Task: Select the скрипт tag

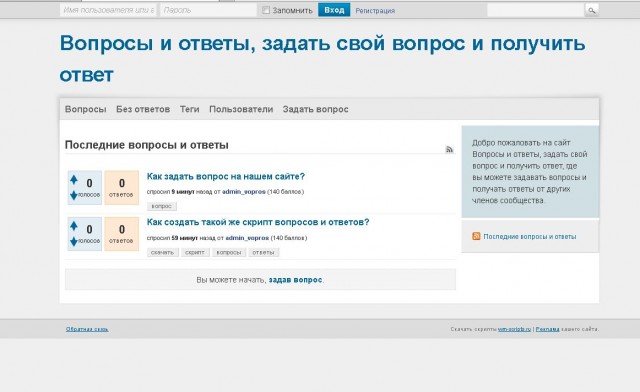Action: [195, 252]
